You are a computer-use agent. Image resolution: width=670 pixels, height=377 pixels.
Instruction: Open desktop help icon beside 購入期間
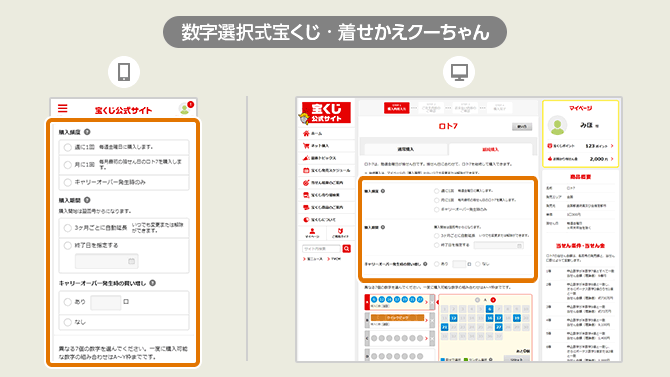pyautogui.click(x=383, y=227)
